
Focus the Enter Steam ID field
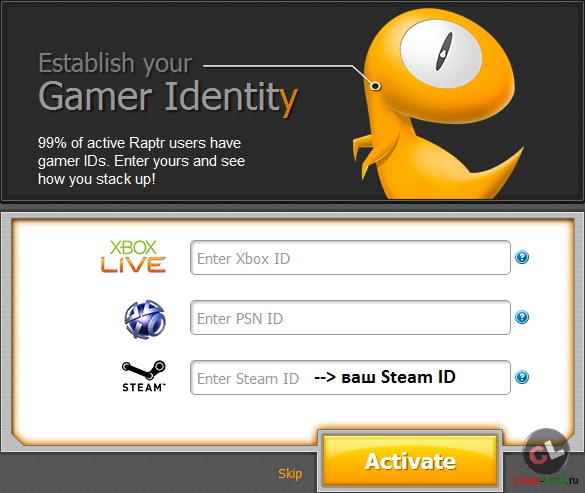(350, 377)
